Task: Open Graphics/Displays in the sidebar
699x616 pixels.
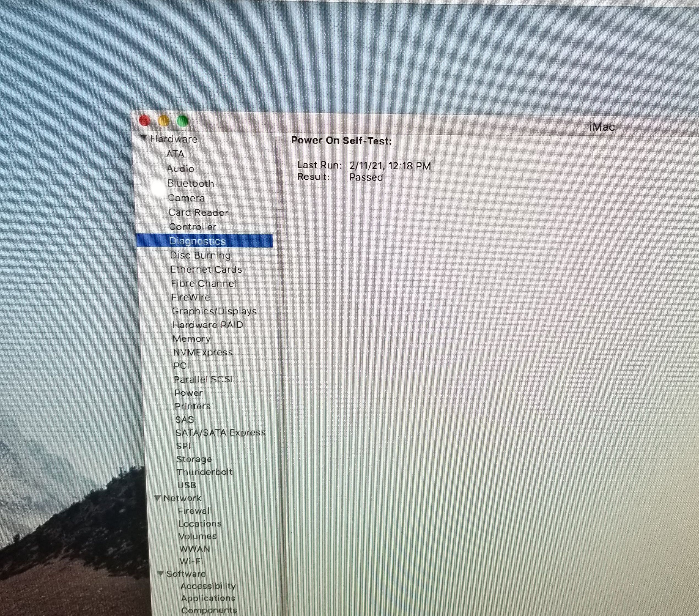Action: (214, 311)
